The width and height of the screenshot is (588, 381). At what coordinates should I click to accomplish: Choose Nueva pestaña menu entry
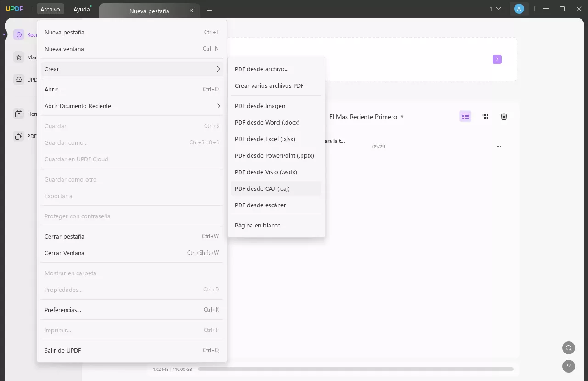click(x=132, y=32)
